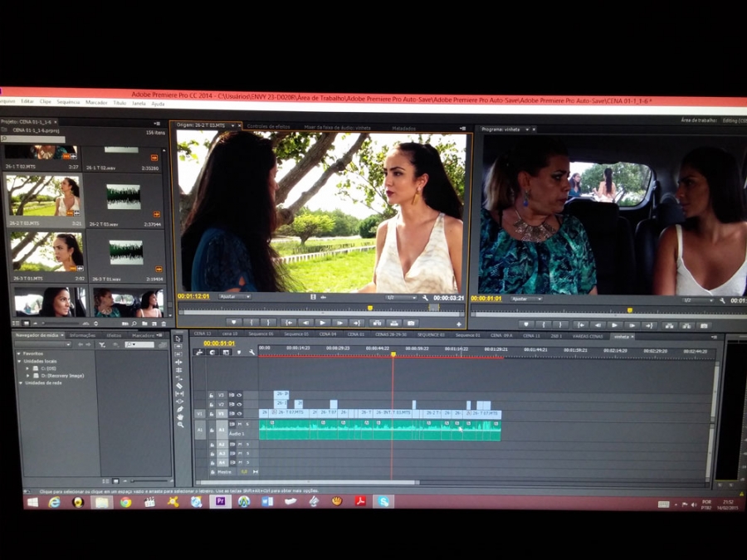Viewport: 747px width, 560px height.
Task: Play in the Source monitor
Action: pos(323,323)
